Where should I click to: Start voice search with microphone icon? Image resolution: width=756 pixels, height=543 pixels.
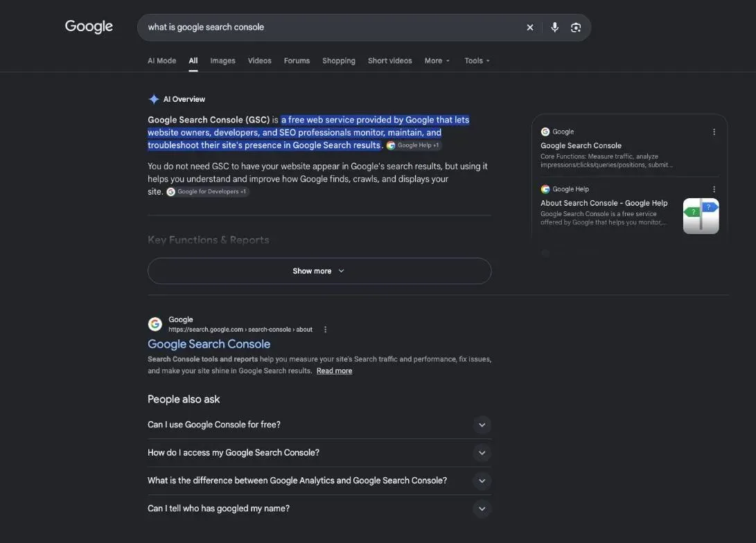pyautogui.click(x=555, y=28)
